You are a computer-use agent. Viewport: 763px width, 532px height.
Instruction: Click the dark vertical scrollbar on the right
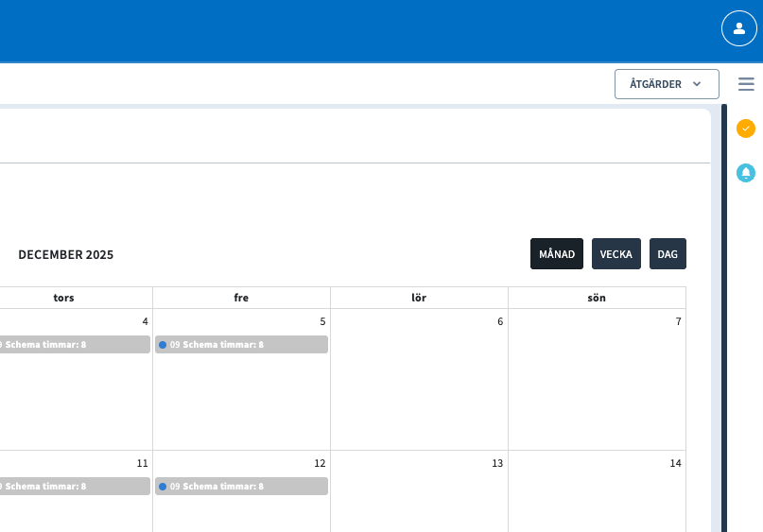point(724,321)
